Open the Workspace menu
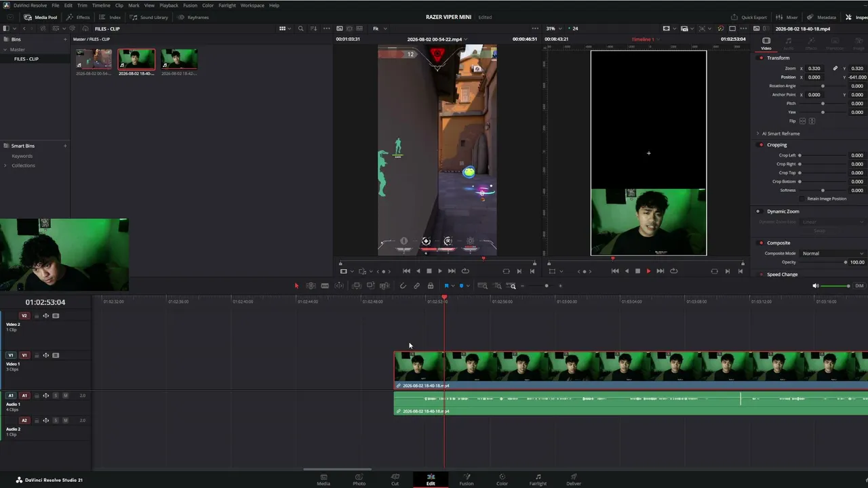 click(x=252, y=5)
